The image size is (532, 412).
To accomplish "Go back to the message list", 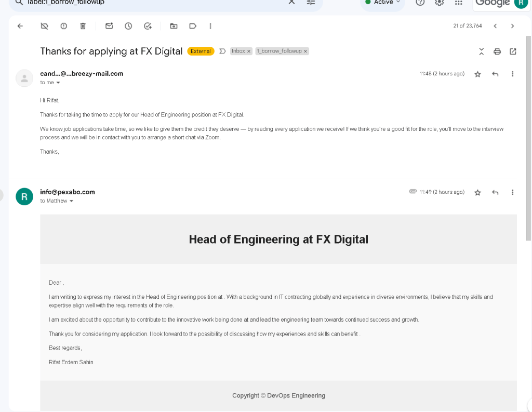I will point(20,26).
